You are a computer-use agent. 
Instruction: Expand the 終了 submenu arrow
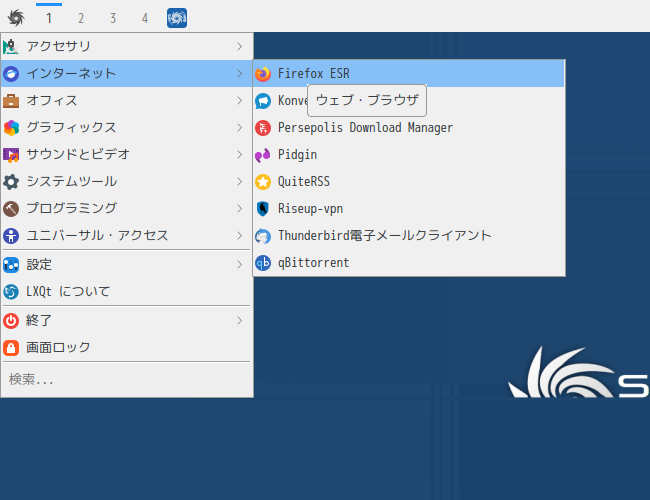(x=240, y=320)
